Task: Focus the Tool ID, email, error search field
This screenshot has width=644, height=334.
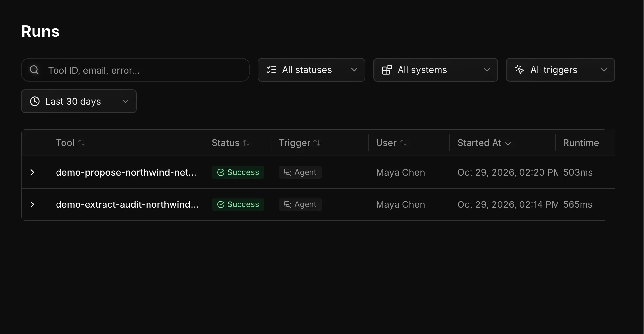Action: click(x=135, y=70)
